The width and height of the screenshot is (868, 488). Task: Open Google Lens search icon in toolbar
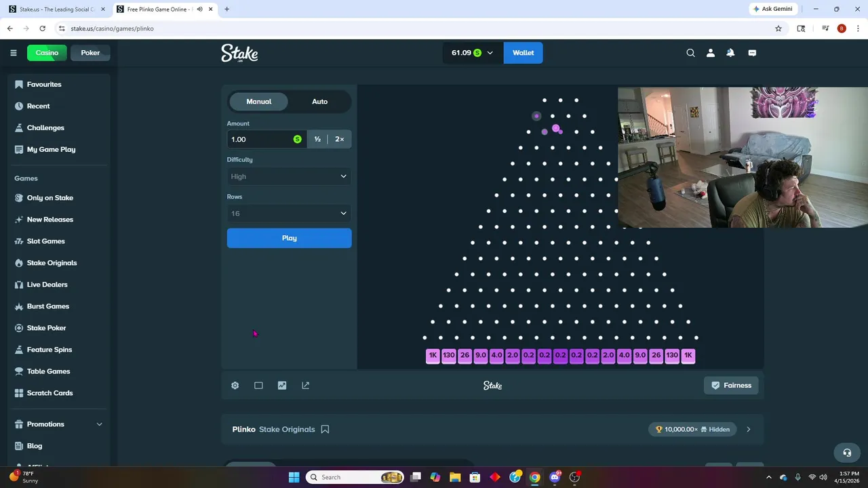pos(801,28)
